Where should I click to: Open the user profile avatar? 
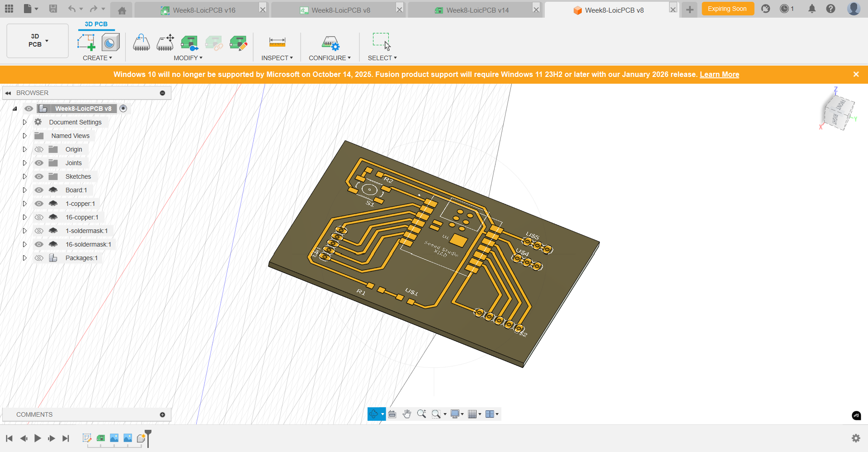tap(854, 9)
